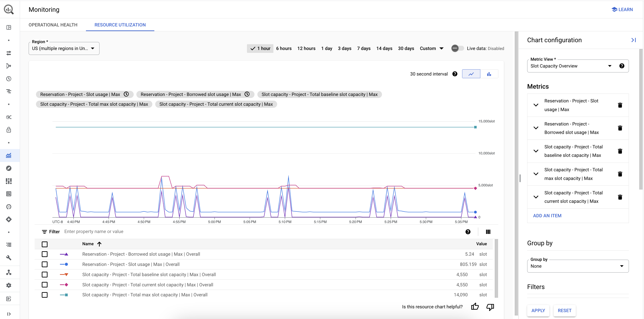This screenshot has height=319, width=644.
Task: Check the Slot capacity - Total max slot capacity checkbox
Action: [x=45, y=295]
